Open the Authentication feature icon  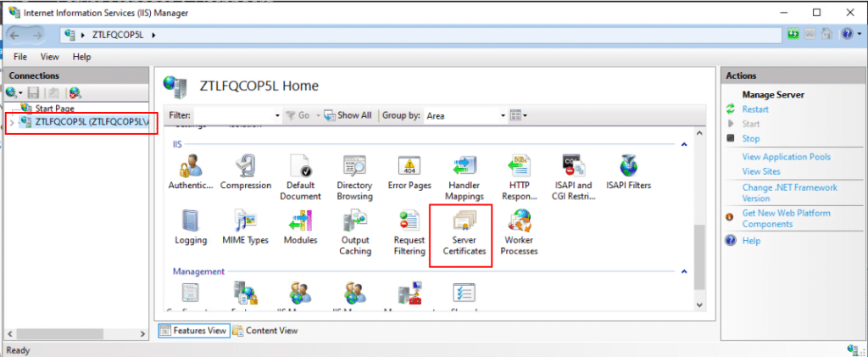(190, 172)
